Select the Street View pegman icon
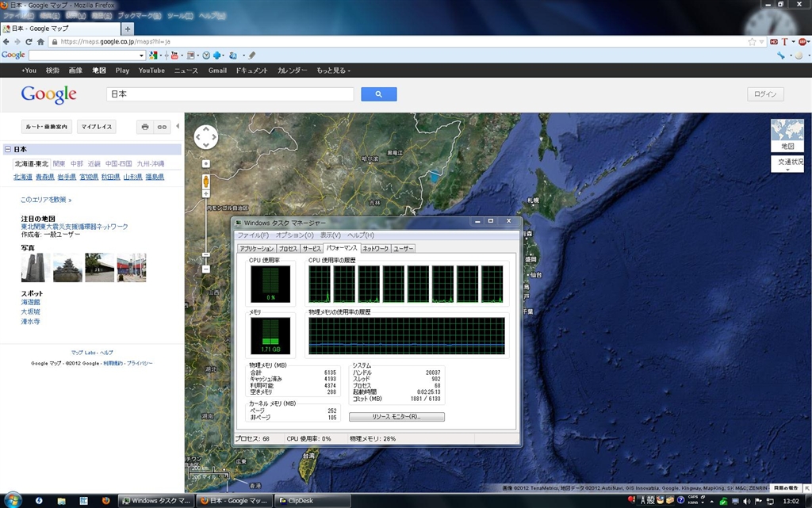The image size is (812, 508). [206, 181]
